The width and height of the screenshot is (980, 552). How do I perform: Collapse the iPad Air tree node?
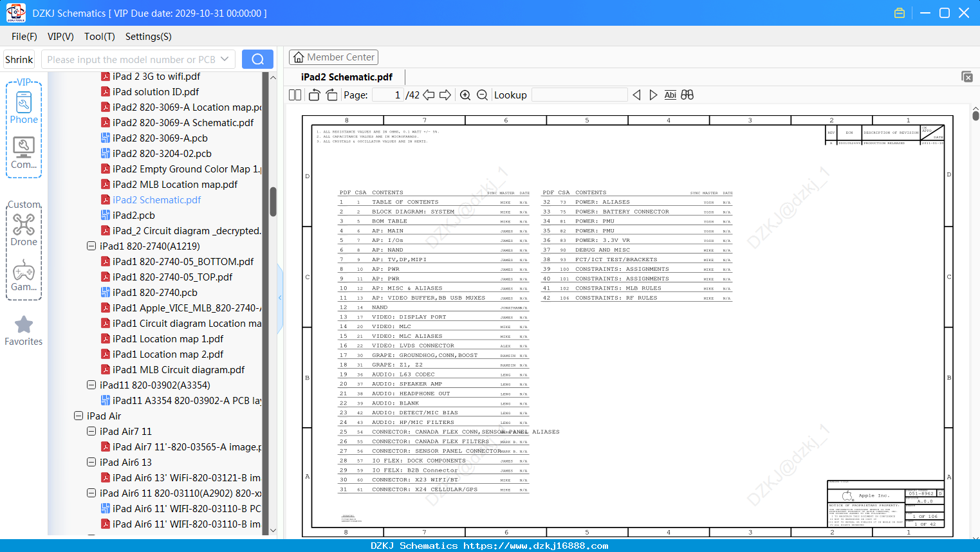(x=79, y=416)
